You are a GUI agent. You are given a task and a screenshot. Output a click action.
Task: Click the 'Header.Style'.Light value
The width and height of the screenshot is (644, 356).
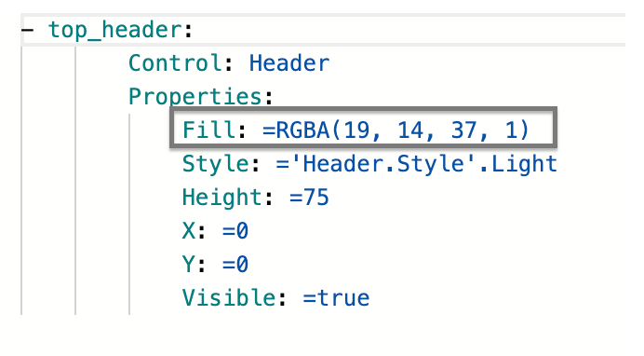(417, 164)
